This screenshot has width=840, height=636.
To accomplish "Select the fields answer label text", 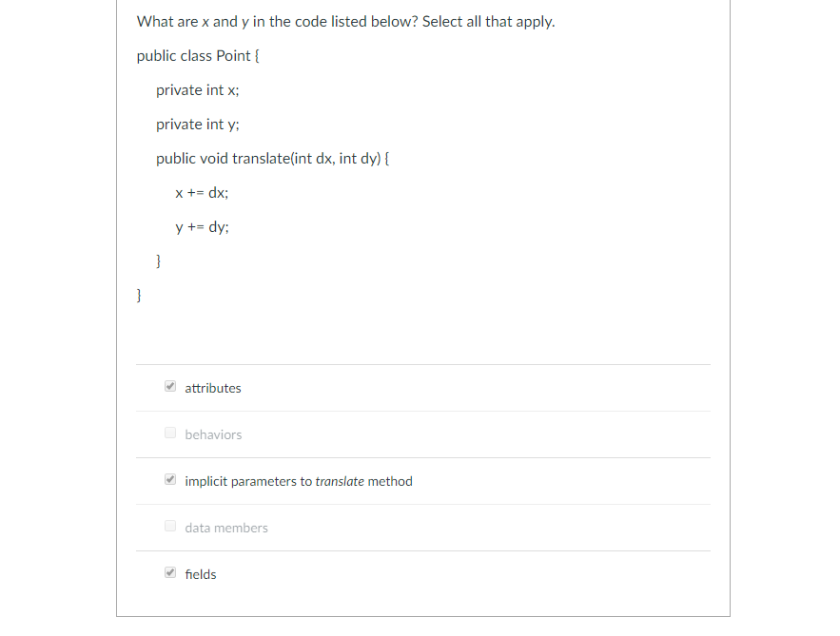I will [201, 574].
